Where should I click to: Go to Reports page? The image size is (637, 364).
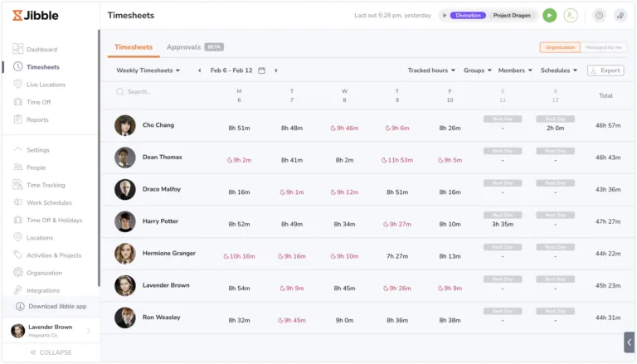click(37, 119)
